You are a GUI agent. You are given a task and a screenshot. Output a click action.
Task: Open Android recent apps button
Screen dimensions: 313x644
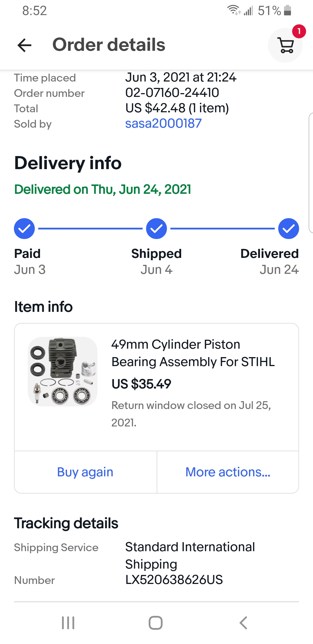click(68, 623)
